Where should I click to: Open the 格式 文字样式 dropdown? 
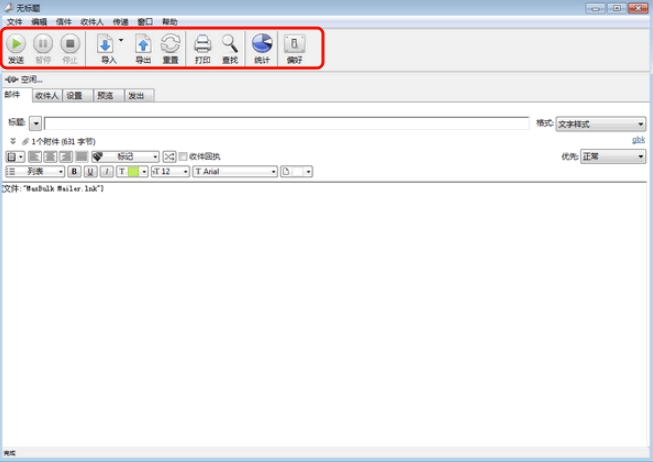[x=601, y=124]
